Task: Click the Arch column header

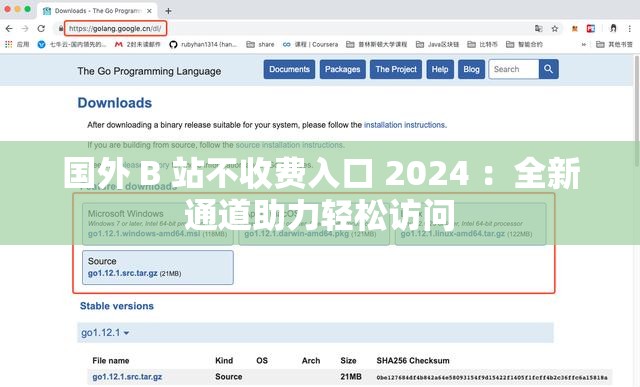Action: point(311,360)
